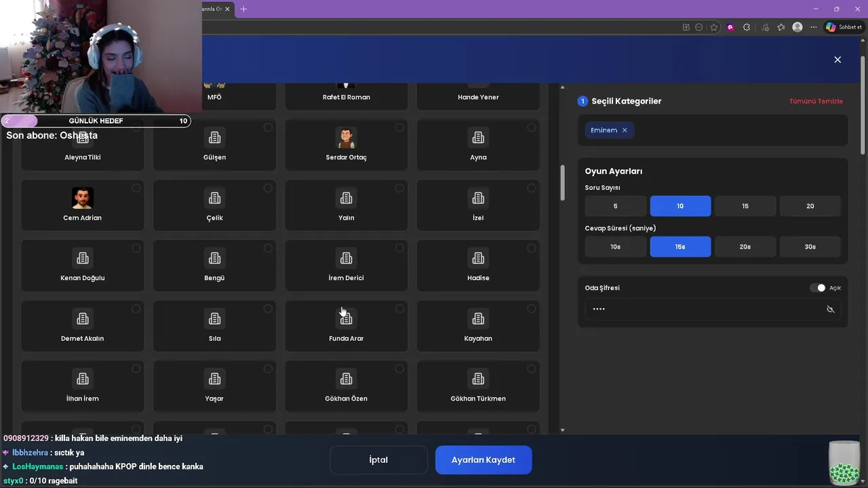Click the Sıla category icon

pos(214,319)
